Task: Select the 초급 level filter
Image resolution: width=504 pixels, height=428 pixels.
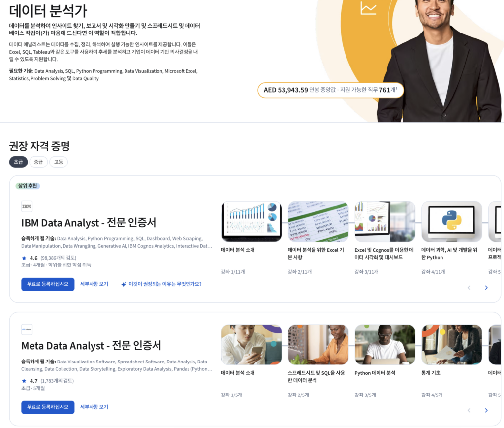Action: point(18,162)
